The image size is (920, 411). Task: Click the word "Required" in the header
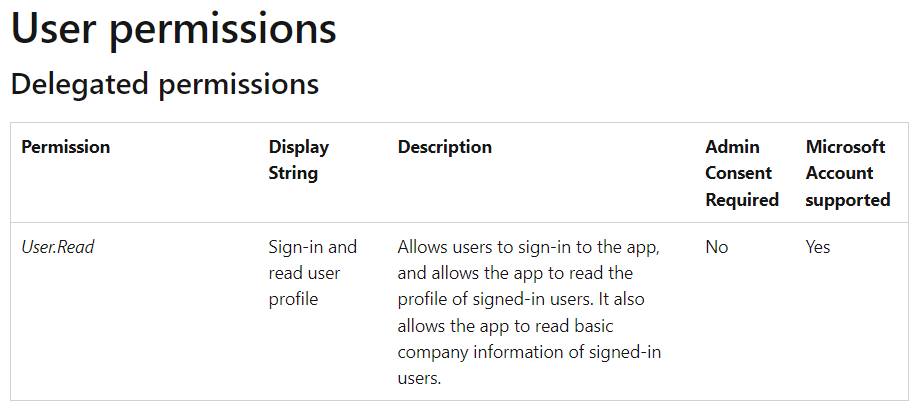pos(742,200)
